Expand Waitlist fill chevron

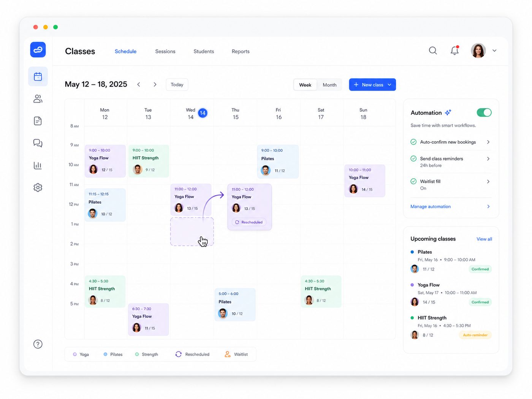[x=488, y=182]
